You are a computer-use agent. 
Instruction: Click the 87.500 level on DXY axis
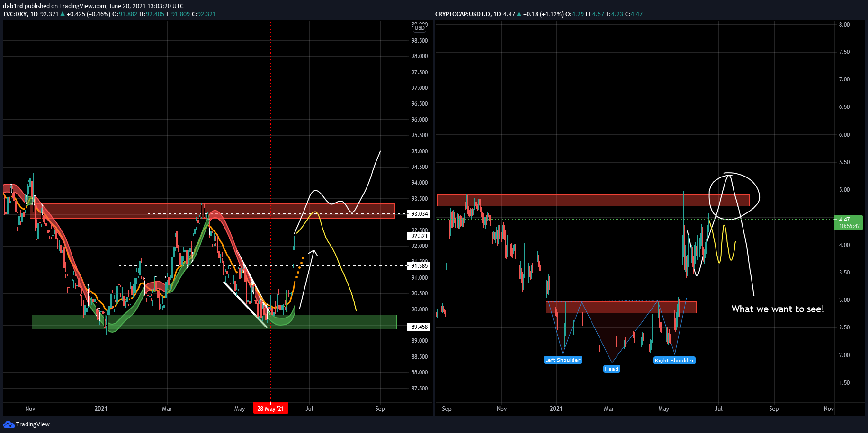[x=420, y=389]
